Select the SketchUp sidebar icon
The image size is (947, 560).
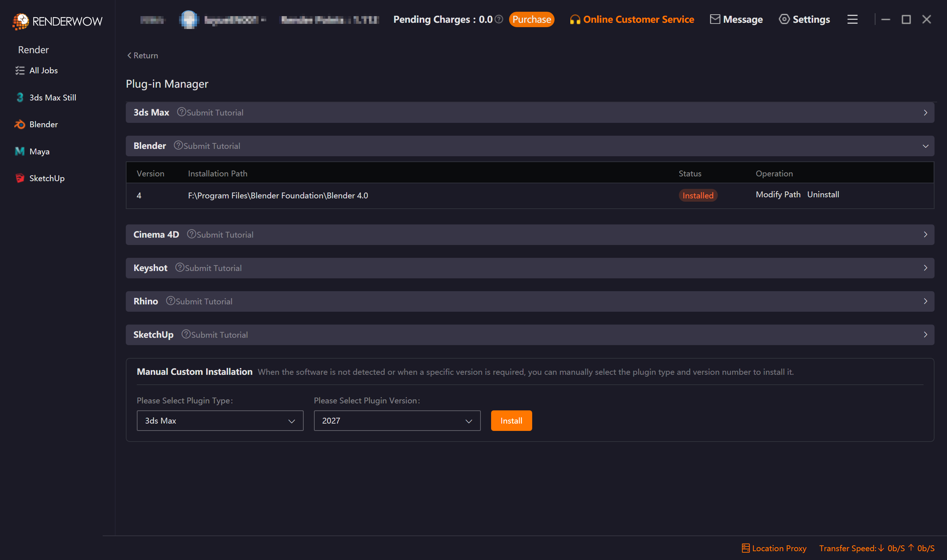click(19, 178)
